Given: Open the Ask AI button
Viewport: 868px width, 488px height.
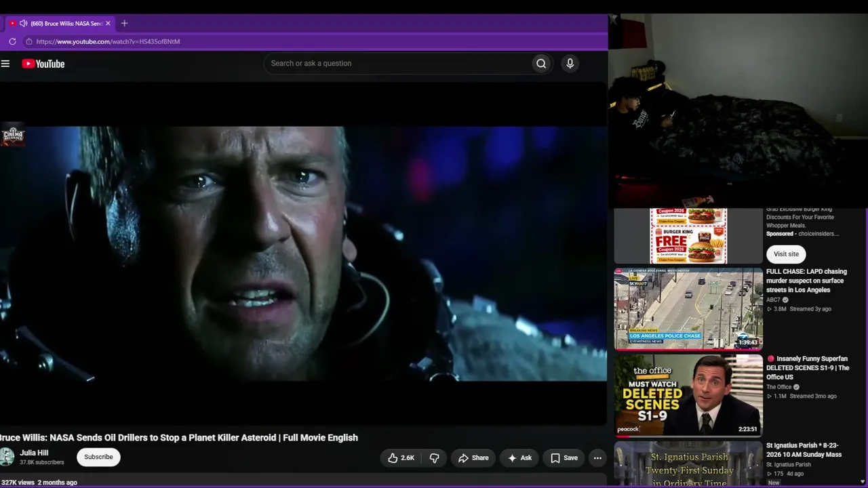Looking at the screenshot, I should coord(519,458).
